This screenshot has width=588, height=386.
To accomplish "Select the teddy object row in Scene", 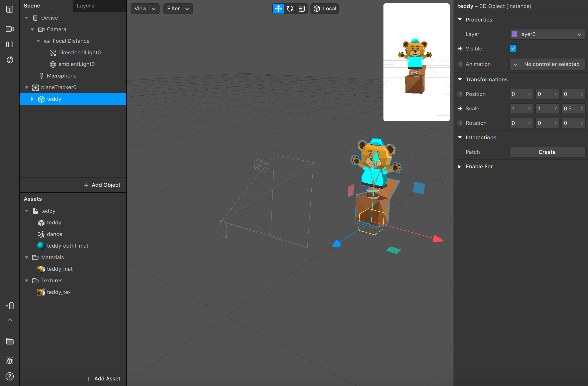I will [73, 99].
